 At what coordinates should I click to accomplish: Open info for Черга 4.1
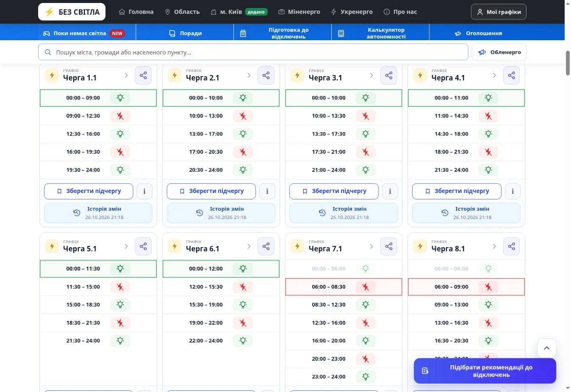click(x=513, y=191)
